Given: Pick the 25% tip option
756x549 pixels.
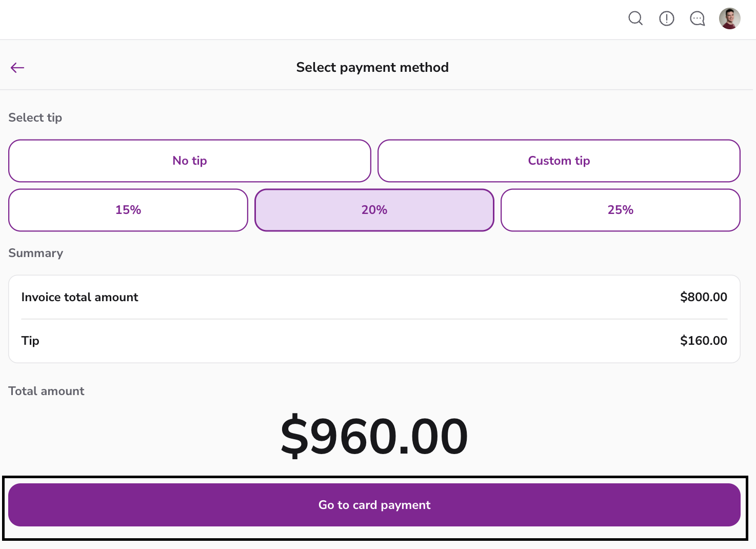Looking at the screenshot, I should (621, 210).
